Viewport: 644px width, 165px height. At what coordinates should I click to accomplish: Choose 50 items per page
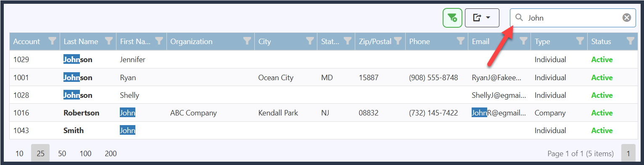[x=62, y=154]
